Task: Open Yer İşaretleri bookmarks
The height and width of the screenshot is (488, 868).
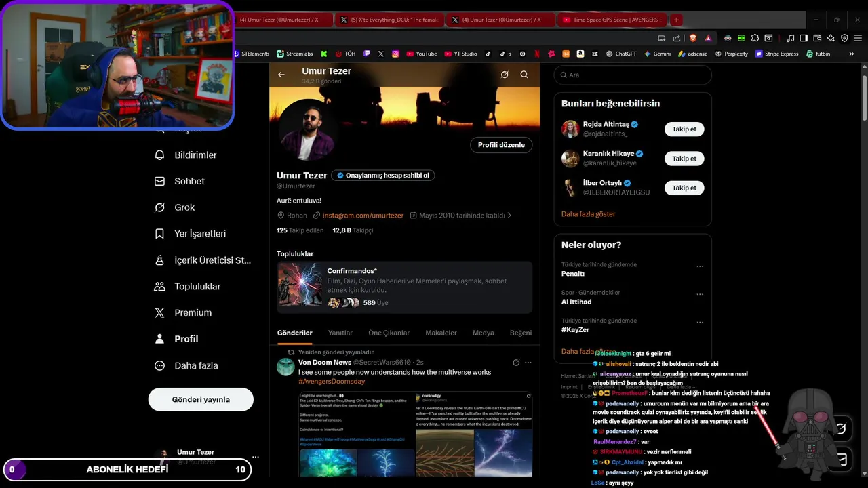Action: [x=191, y=234]
